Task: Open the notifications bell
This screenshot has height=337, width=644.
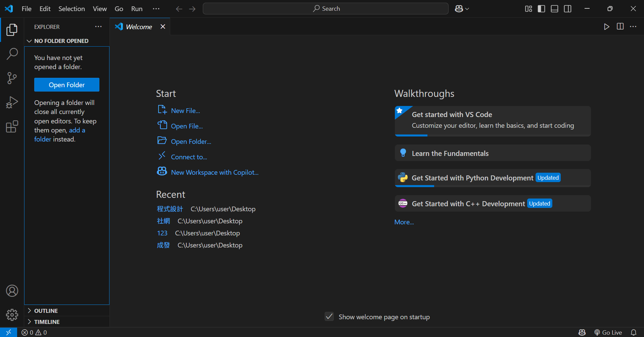Action: pos(634,332)
